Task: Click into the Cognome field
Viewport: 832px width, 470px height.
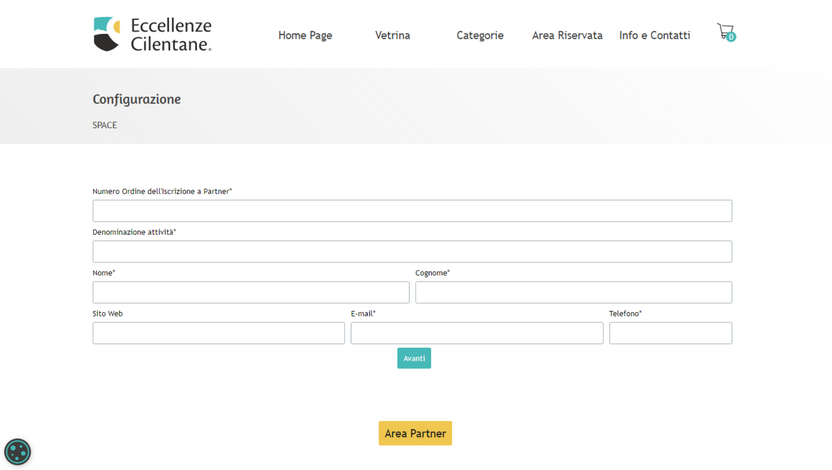Action: click(574, 292)
